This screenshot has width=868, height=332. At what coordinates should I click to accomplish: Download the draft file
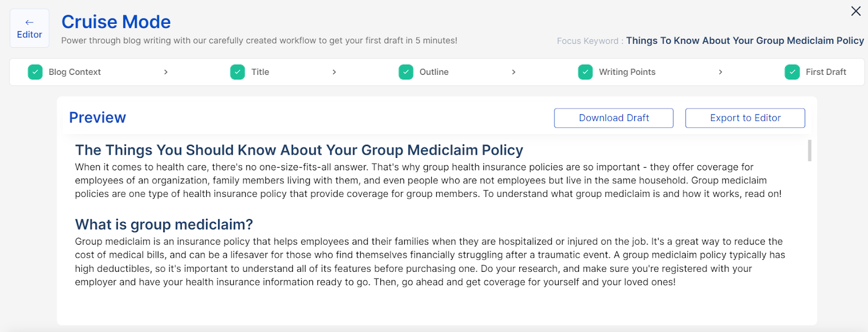(614, 118)
